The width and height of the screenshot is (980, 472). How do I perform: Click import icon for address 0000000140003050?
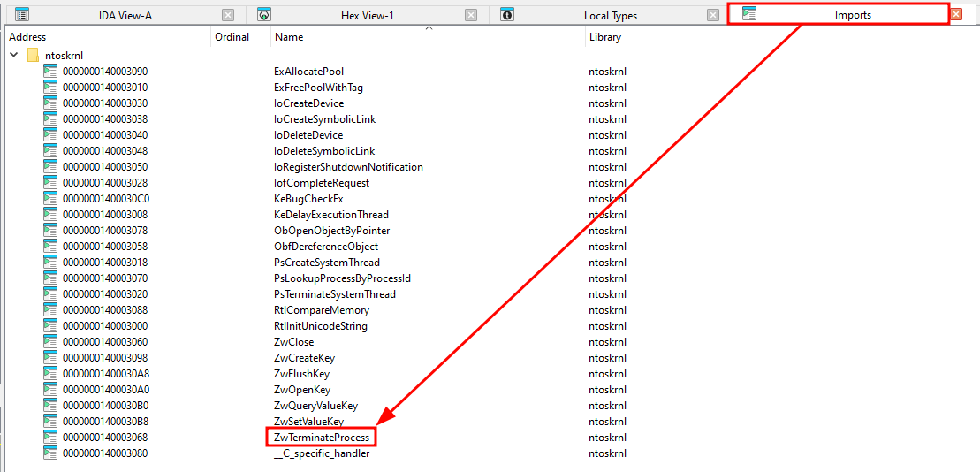click(50, 167)
